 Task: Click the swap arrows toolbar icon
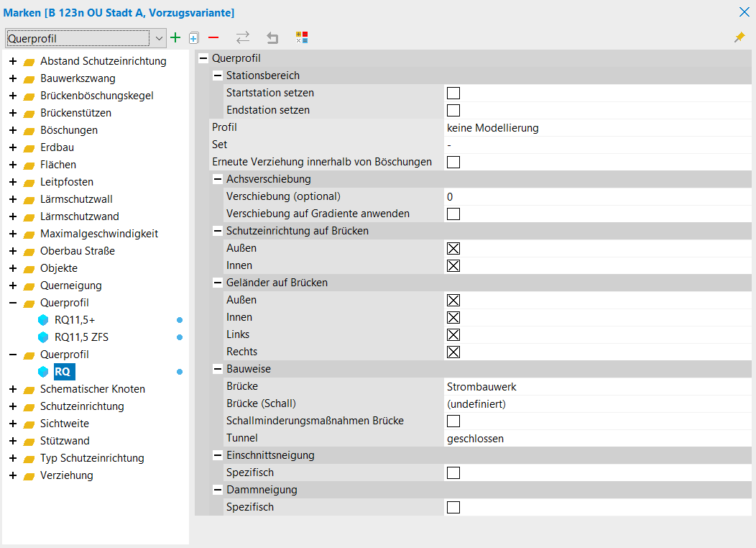[x=243, y=38]
